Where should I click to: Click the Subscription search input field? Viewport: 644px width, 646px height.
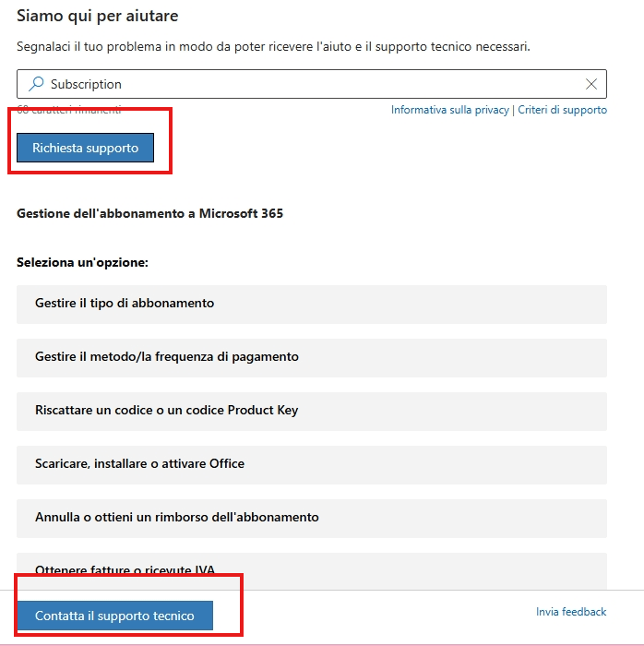click(312, 84)
